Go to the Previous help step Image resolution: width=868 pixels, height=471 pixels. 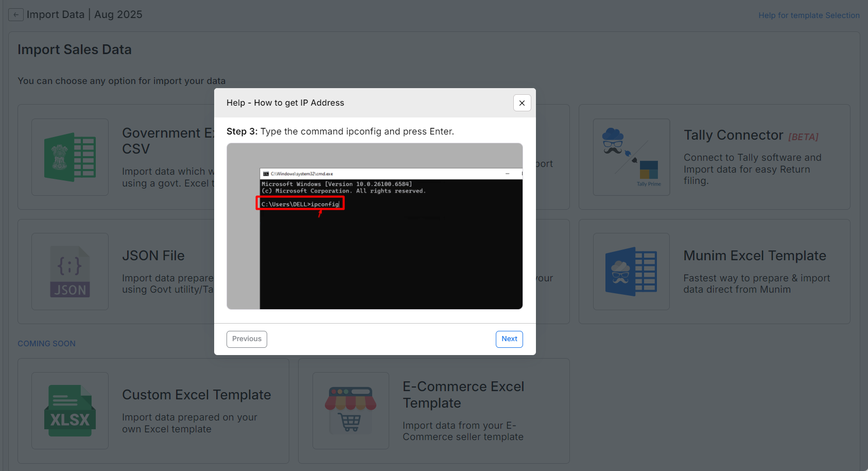click(x=247, y=339)
